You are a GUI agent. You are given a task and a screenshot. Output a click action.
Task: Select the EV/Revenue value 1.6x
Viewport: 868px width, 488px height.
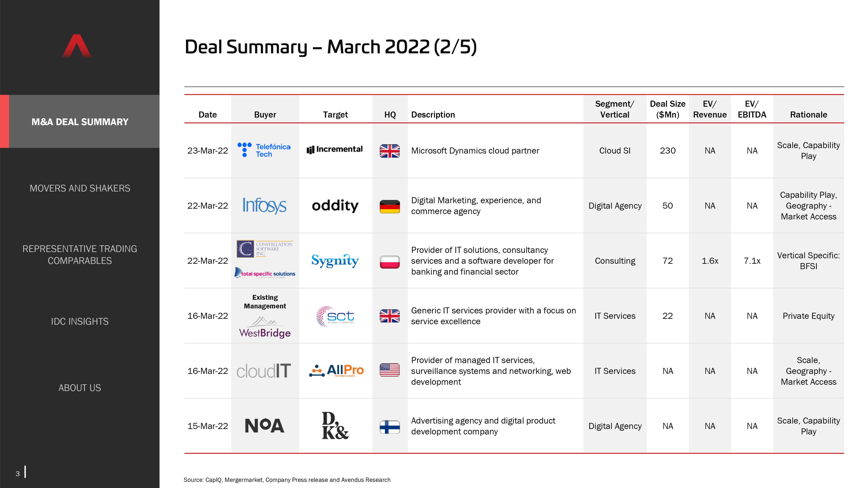710,261
